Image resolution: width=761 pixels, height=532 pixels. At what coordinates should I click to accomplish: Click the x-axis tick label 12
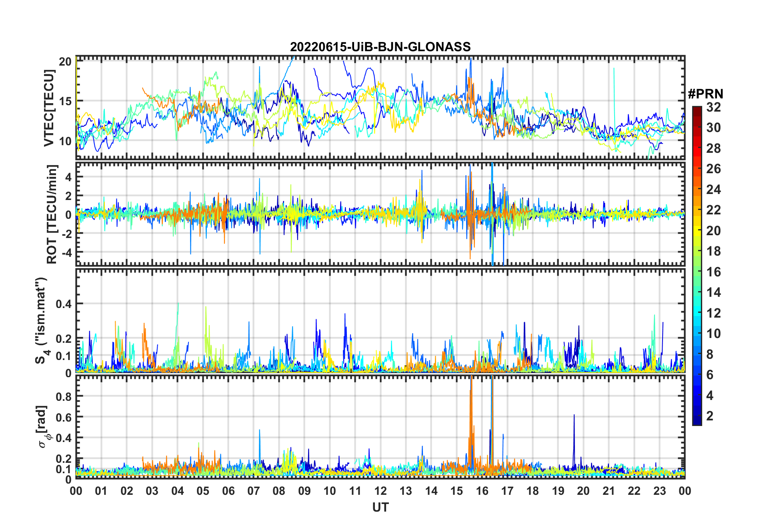click(380, 491)
